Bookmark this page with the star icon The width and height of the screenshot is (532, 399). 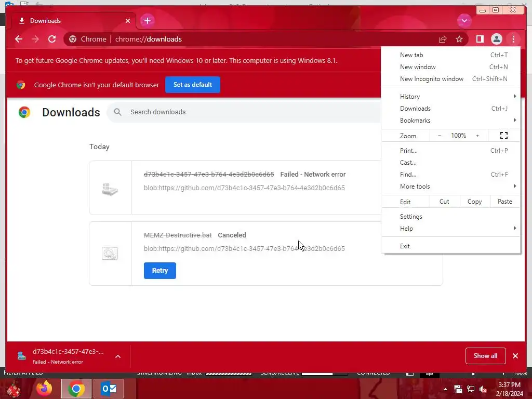tap(459, 39)
